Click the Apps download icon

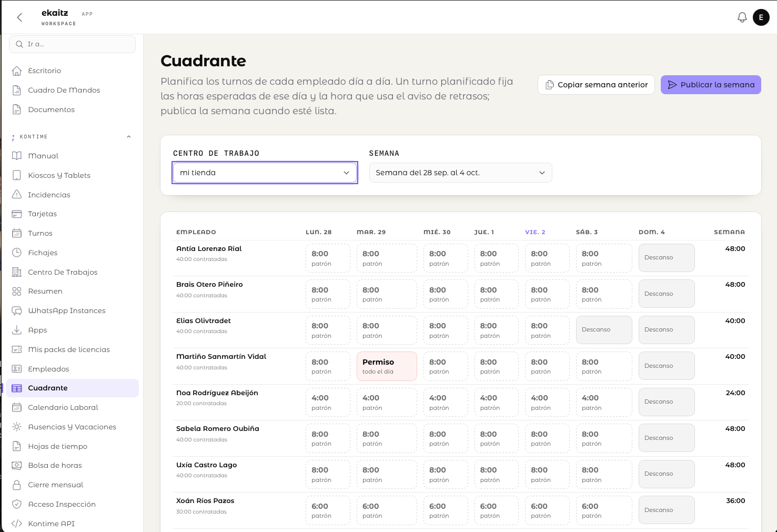coord(17,330)
